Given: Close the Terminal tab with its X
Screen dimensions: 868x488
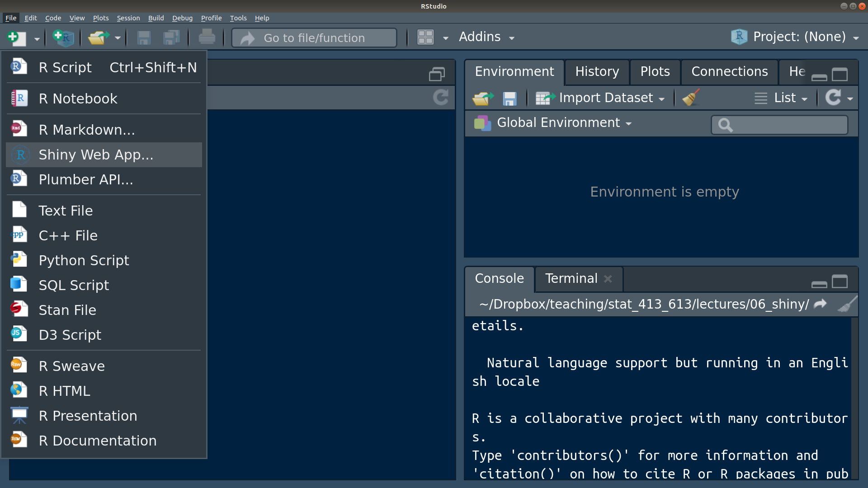Looking at the screenshot, I should click(x=608, y=279).
